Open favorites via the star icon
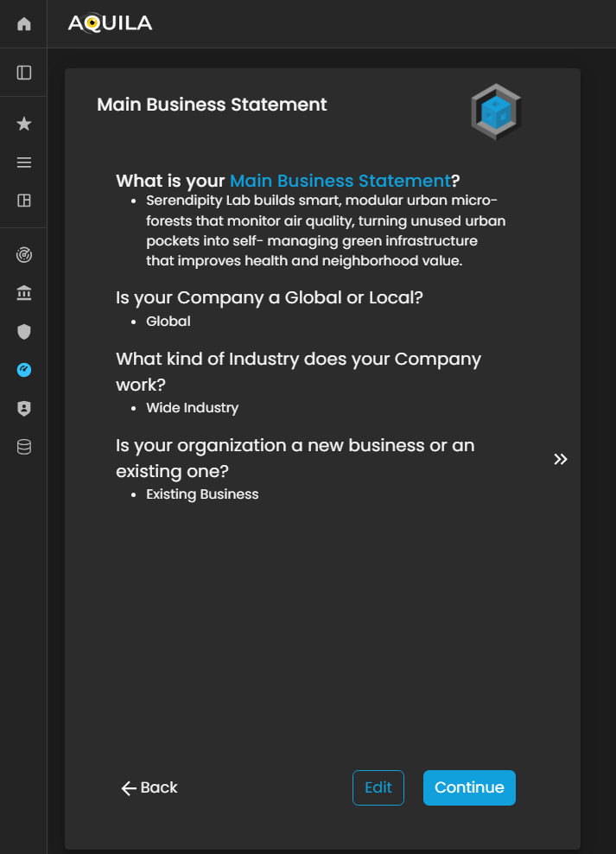616x854 pixels. pos(24,124)
